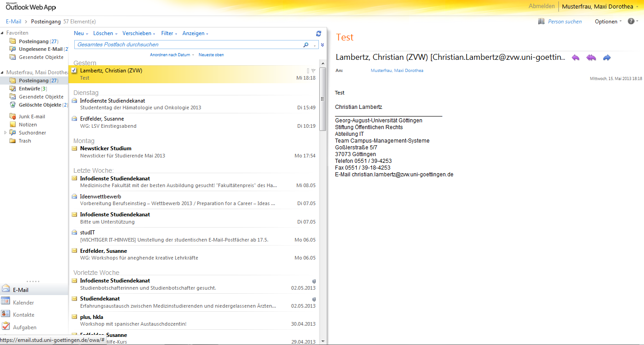Open the Verschieben dropdown menu
This screenshot has width=644, height=345.
tap(139, 33)
